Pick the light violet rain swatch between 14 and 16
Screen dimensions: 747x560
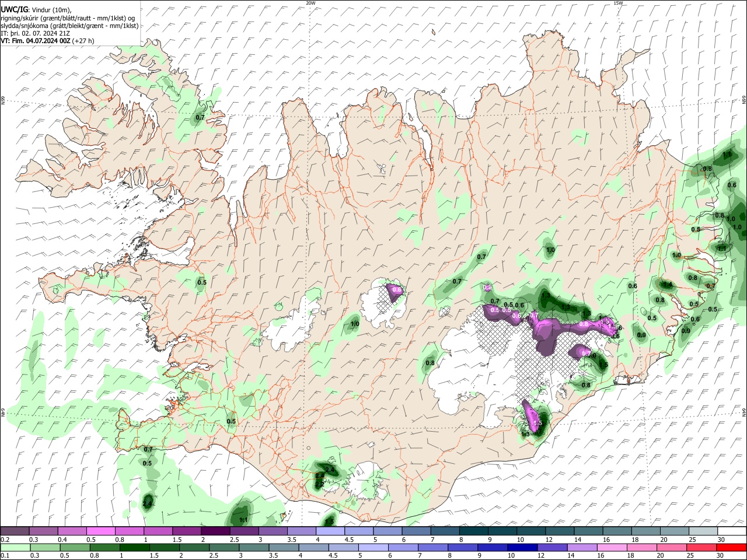(x=584, y=548)
